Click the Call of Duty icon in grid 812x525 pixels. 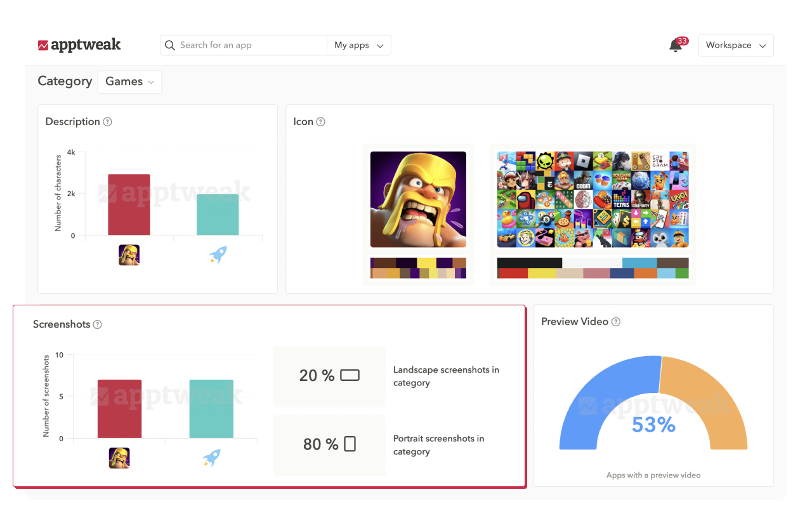point(641,199)
